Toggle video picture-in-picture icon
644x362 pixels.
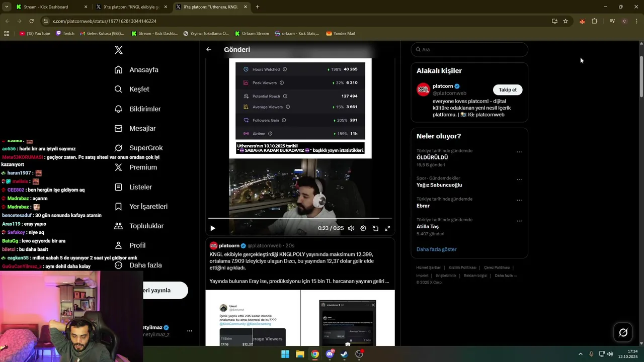pyautogui.click(x=375, y=228)
